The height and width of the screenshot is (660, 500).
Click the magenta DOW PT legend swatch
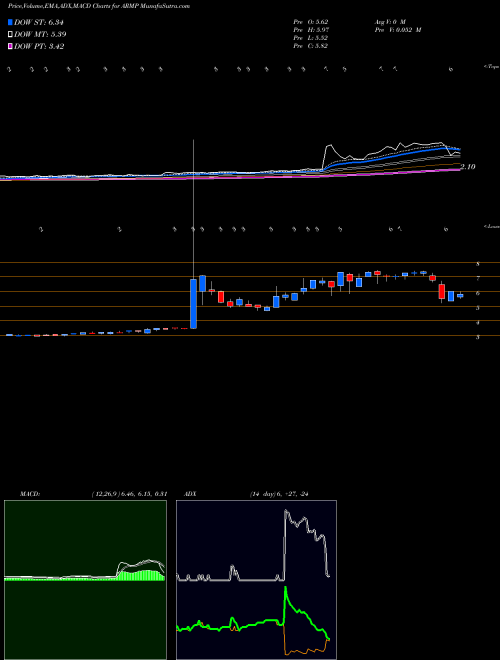click(x=11, y=46)
